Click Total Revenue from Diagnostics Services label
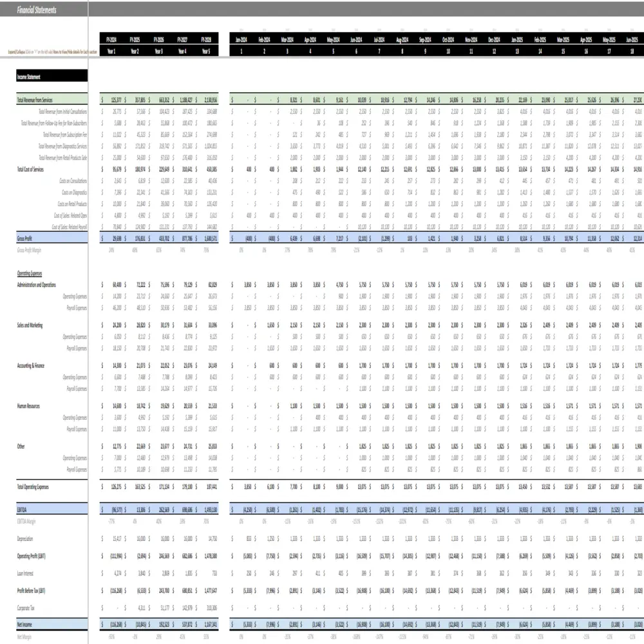Screen dimensions: 644x644 62,146
